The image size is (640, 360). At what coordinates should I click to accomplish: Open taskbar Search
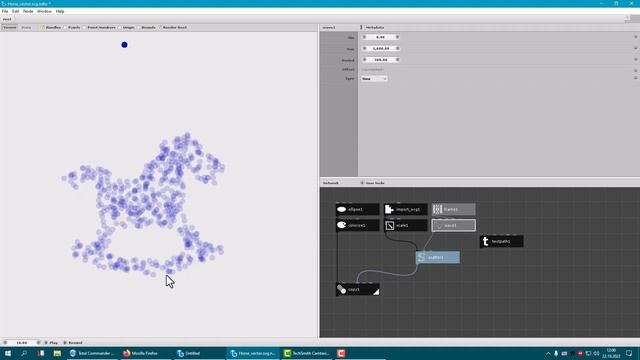point(24,353)
